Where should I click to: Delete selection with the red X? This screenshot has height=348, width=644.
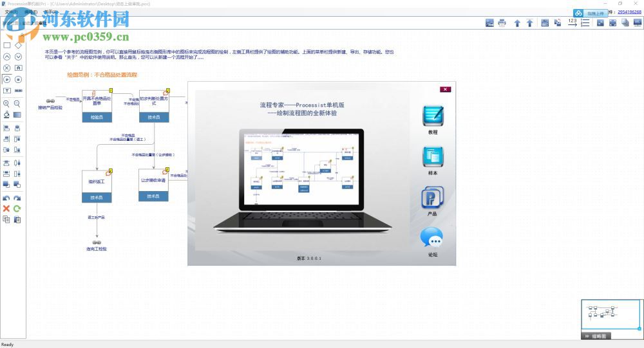(x=6, y=208)
